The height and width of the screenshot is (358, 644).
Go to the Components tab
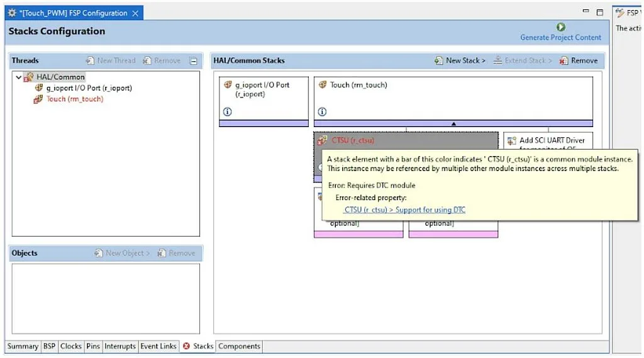click(x=239, y=346)
